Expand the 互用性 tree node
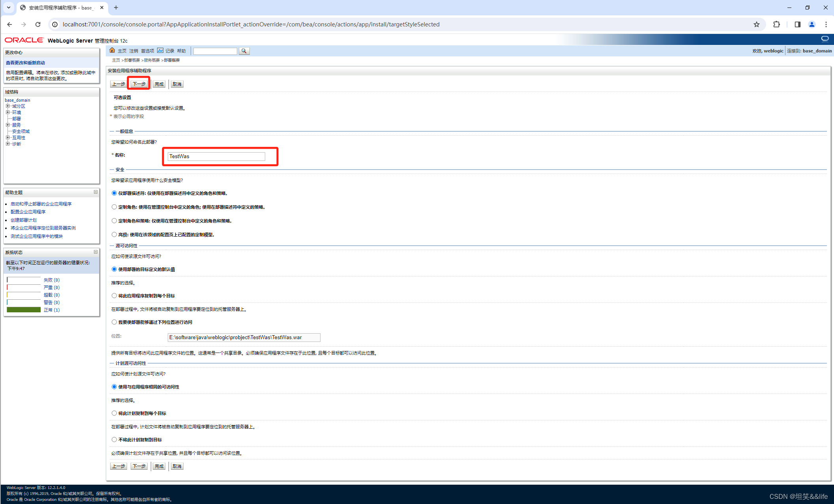The width and height of the screenshot is (834, 504). (7, 138)
